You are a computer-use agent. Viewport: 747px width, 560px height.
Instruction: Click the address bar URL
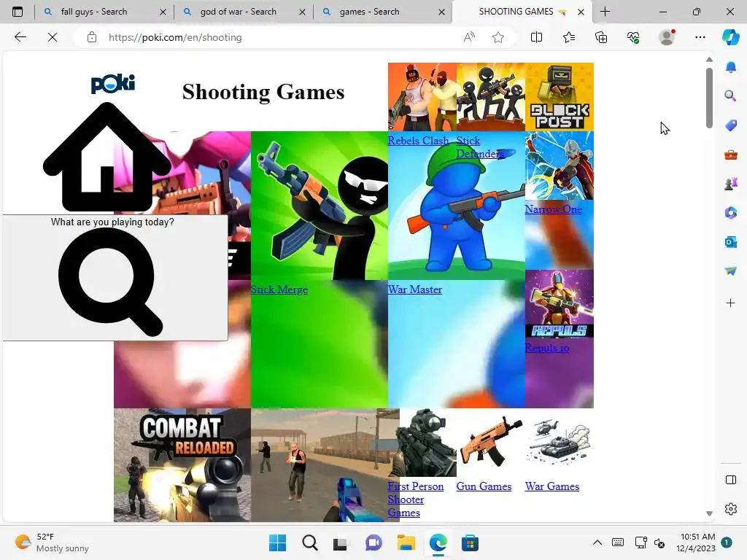[175, 37]
